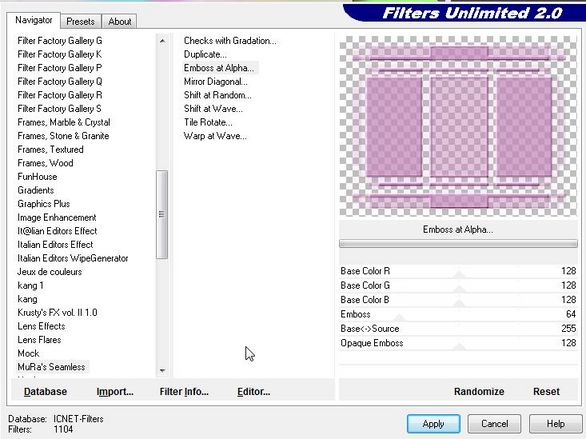586x439 pixels.
Task: Click the filter list scroll down arrow
Action: 162,371
